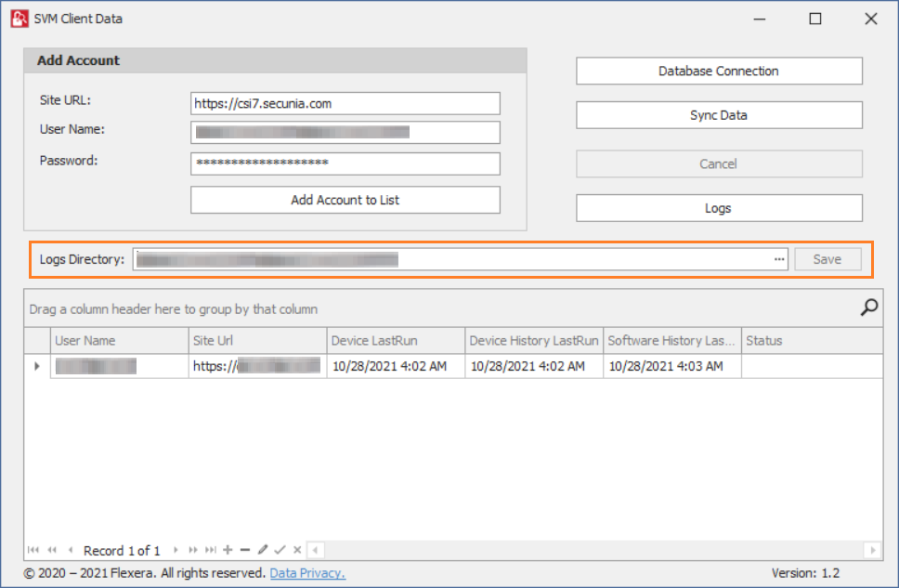Browse Logs Directory with ellipsis button

pyautogui.click(x=779, y=259)
